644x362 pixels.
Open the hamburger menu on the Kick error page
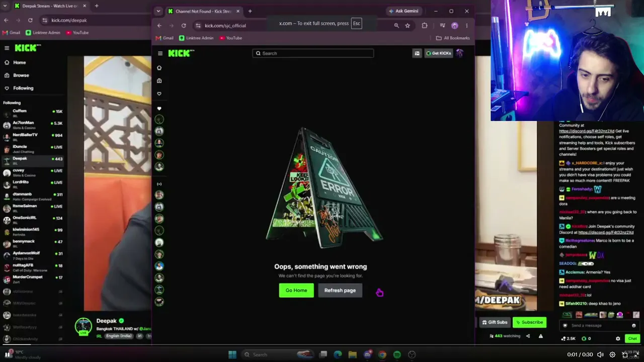point(160,53)
